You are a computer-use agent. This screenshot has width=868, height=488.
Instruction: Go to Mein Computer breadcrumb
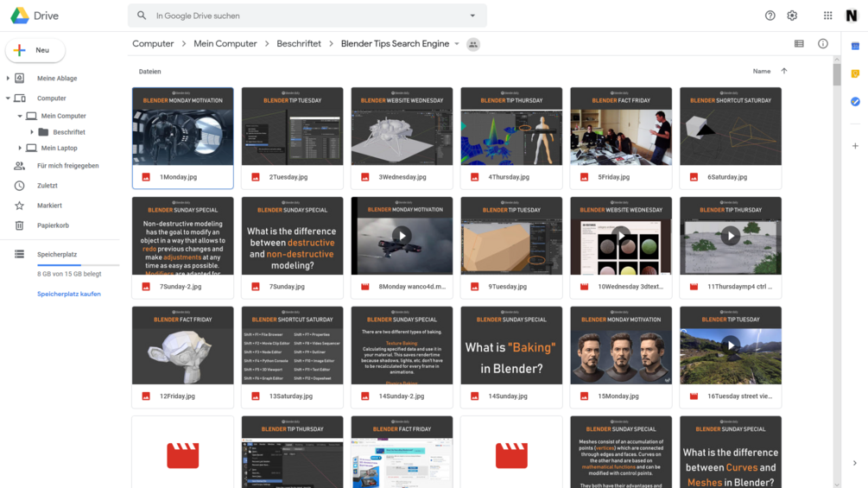point(225,44)
